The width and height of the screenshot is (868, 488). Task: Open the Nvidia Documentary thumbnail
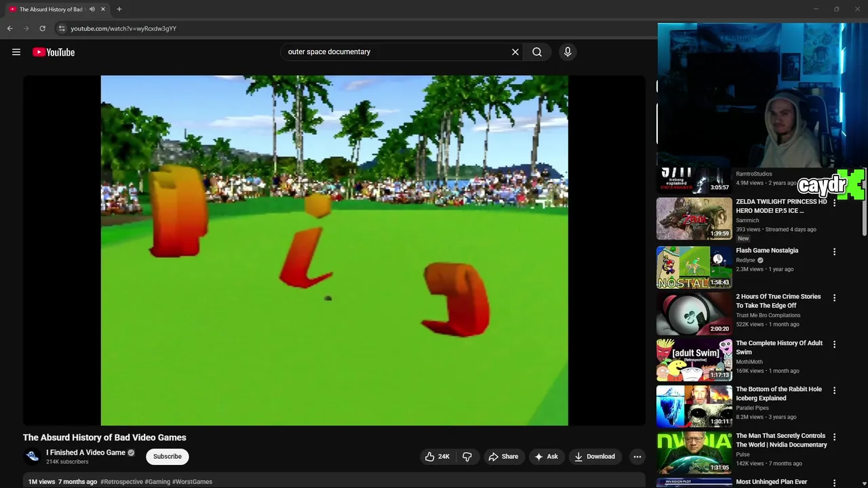coord(694,453)
